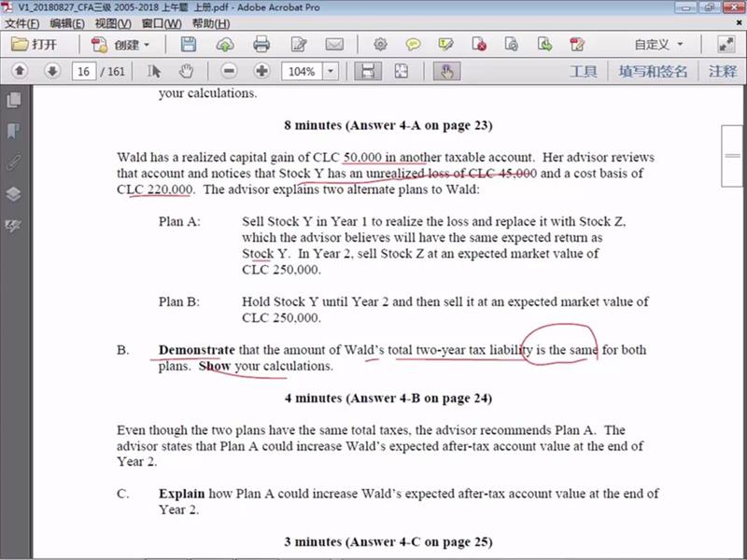Screen dimensions: 747x560
Task: Click the cloud upload icon
Action: tap(225, 45)
